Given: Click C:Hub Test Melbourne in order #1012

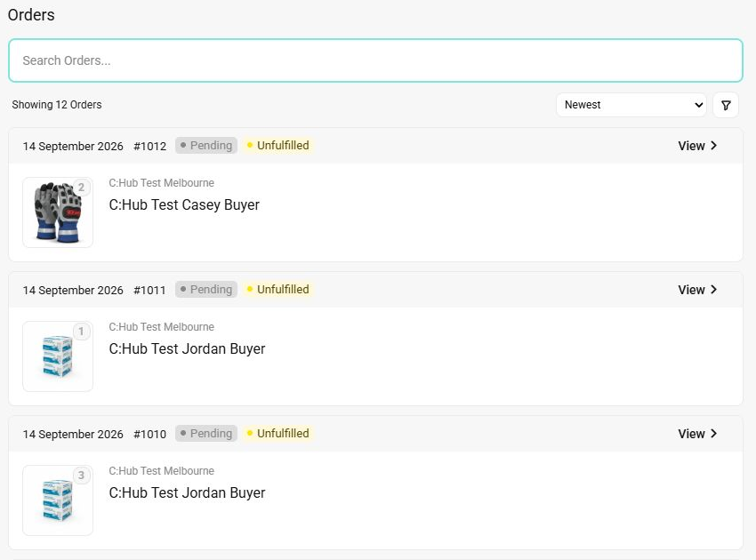Looking at the screenshot, I should [x=162, y=183].
